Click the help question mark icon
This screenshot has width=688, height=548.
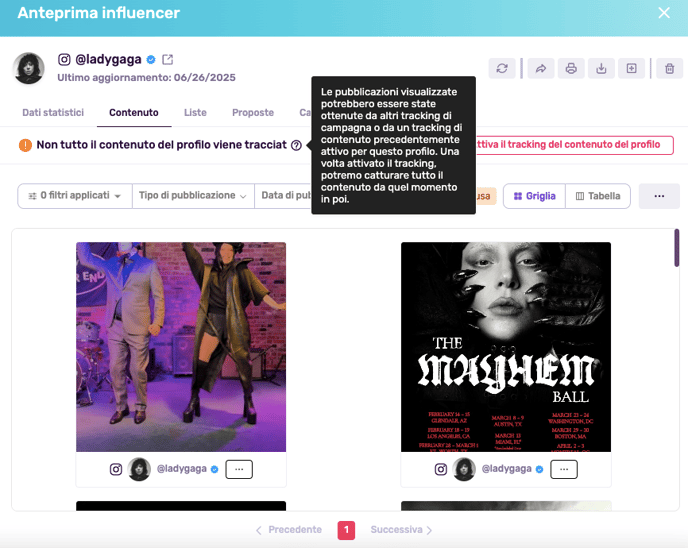point(296,145)
